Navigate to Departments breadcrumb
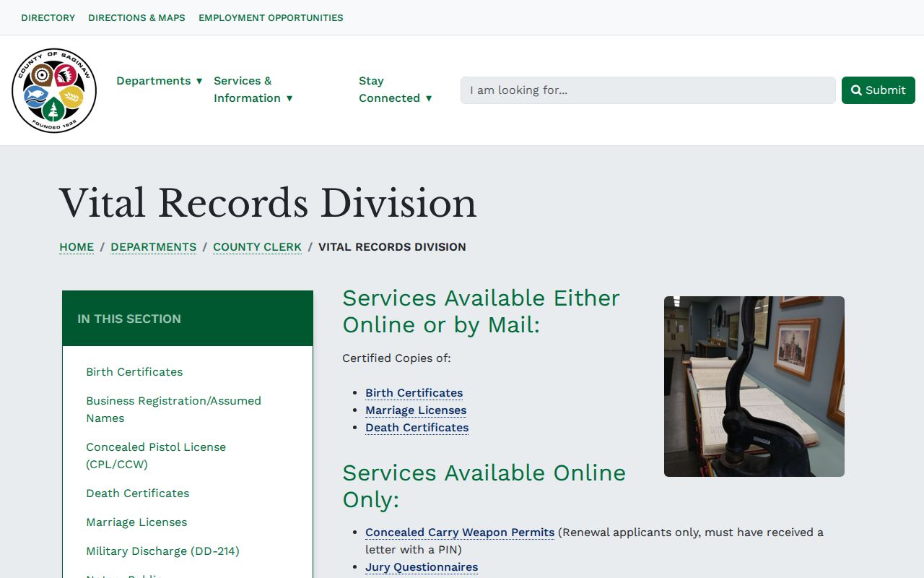Screen dimensions: 924x578 tap(153, 247)
